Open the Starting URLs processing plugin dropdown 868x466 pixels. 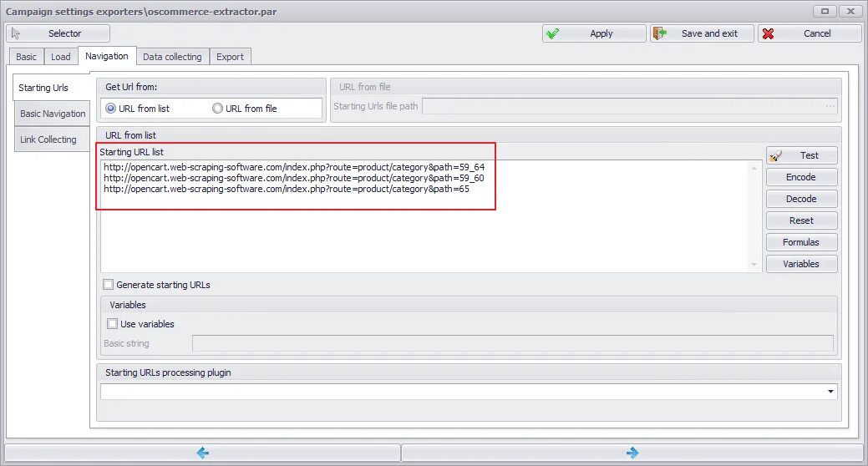click(830, 392)
